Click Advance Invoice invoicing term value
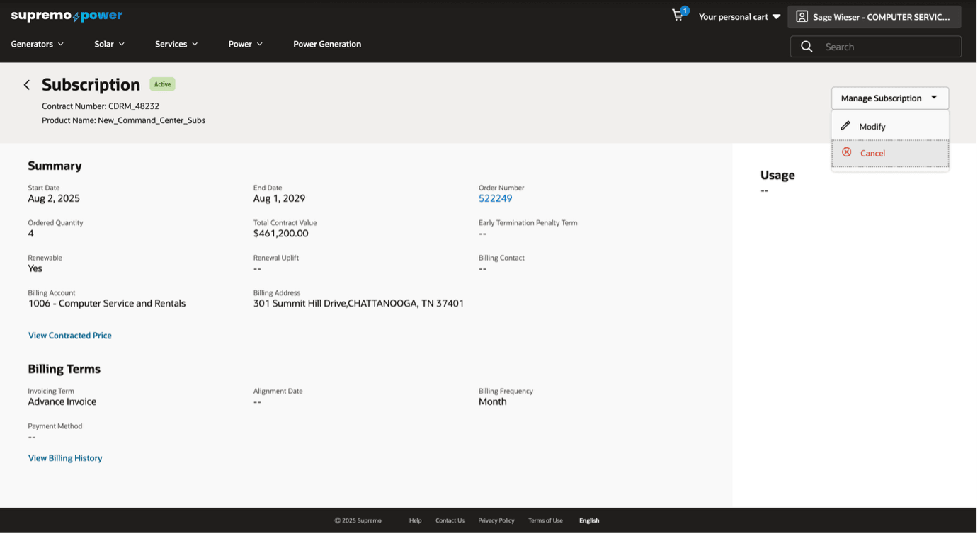Viewport: 980px width, 536px height. coord(62,402)
